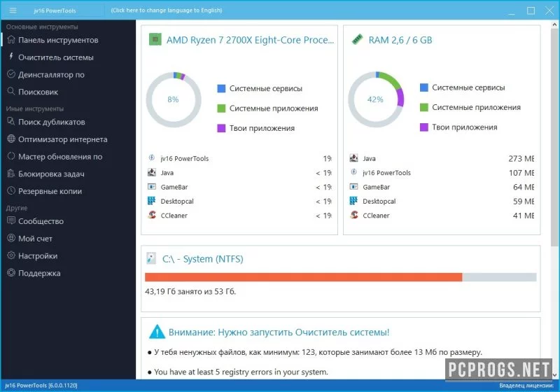Screen dimensions: 560x392
Task: Click the C:\ - System (NTFS) heading
Action: (202, 258)
